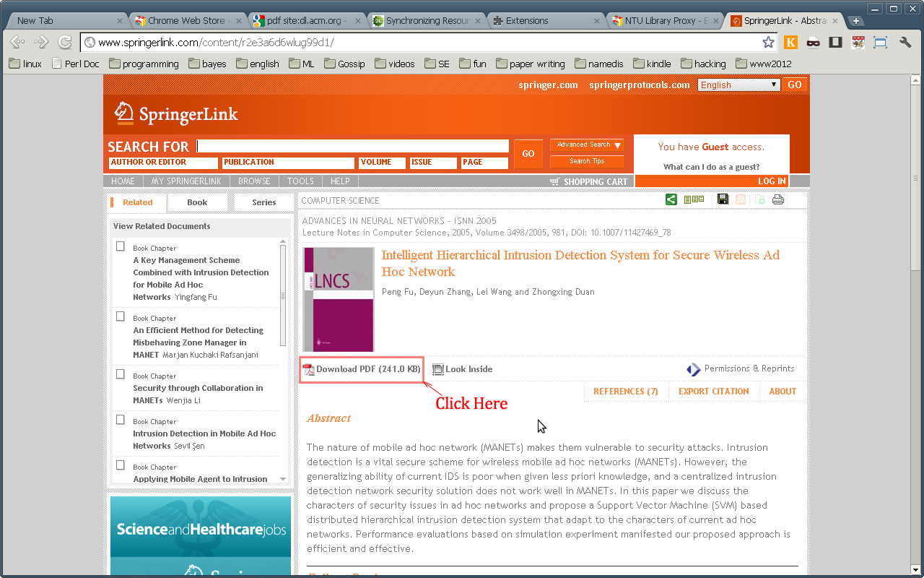The height and width of the screenshot is (578, 924).
Task: Go forward using the browser forward arrow
Action: pos(41,43)
